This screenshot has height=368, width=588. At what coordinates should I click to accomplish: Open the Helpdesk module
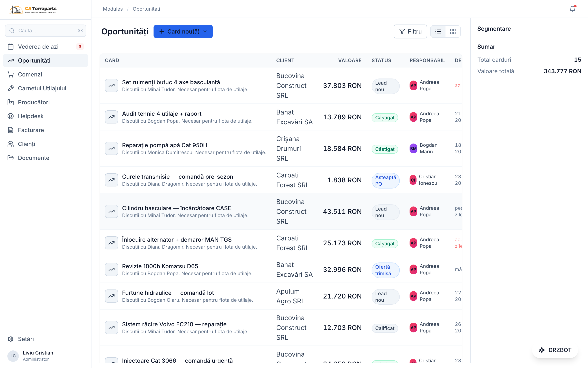pos(46,116)
